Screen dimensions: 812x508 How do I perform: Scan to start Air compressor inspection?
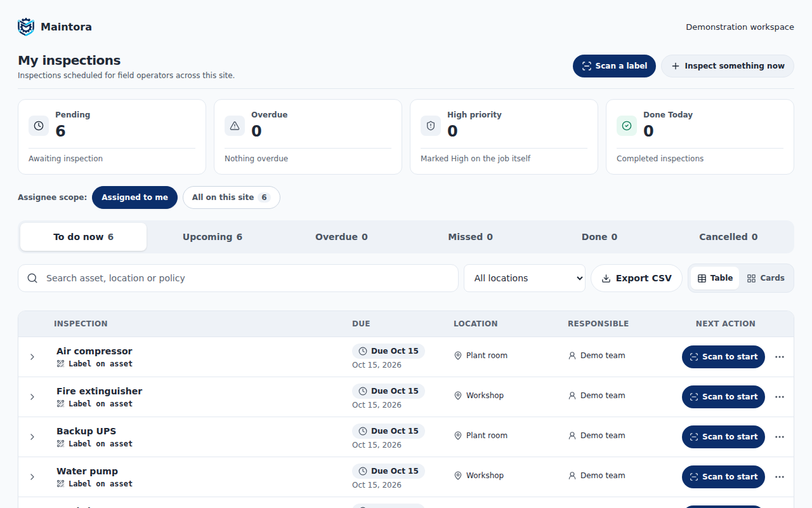[723, 357]
